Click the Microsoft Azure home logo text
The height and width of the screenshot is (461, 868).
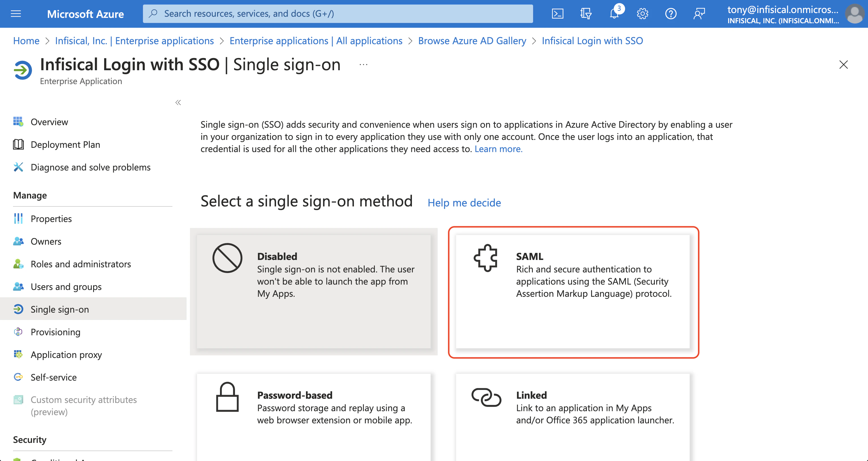pos(85,14)
